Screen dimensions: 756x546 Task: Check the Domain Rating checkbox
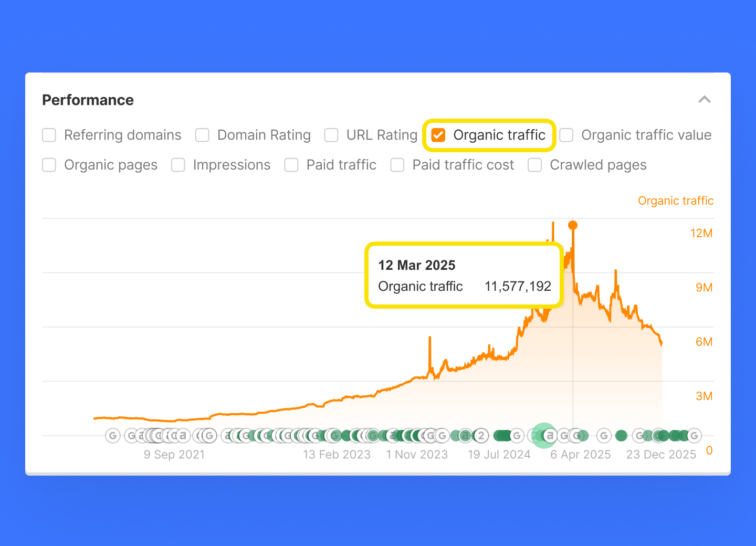tap(202, 135)
